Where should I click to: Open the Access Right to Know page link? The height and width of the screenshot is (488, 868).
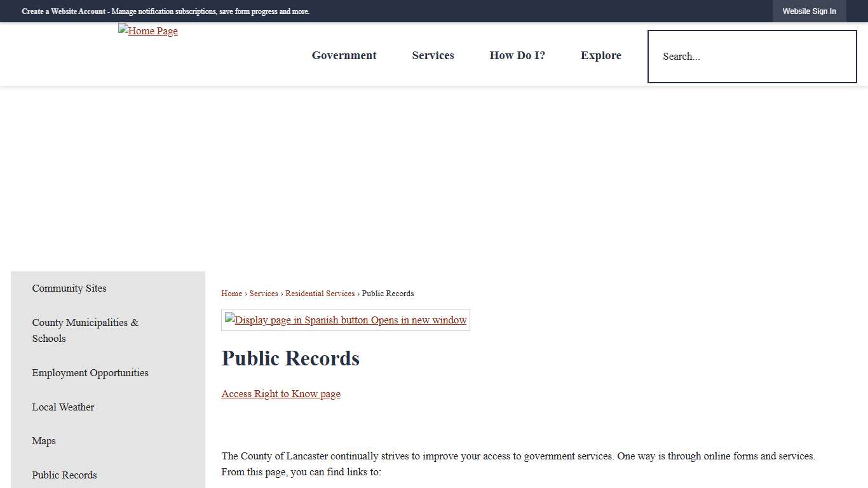281,393
